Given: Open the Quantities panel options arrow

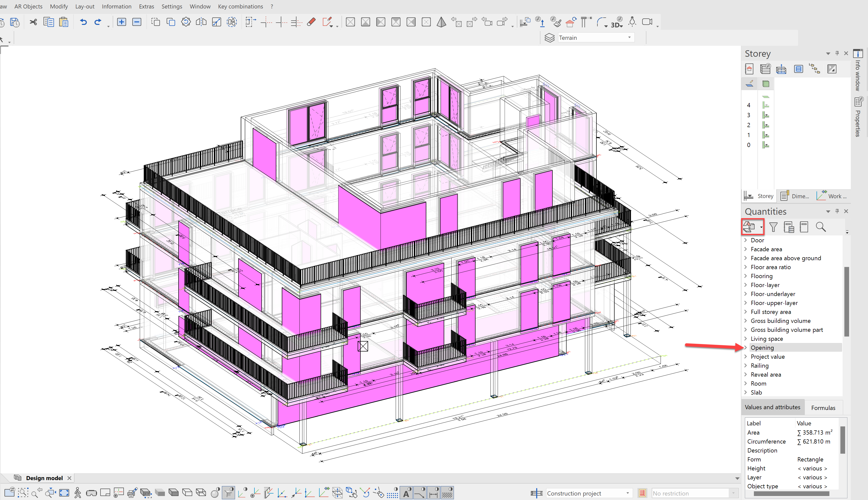Looking at the screenshot, I should [x=828, y=211].
